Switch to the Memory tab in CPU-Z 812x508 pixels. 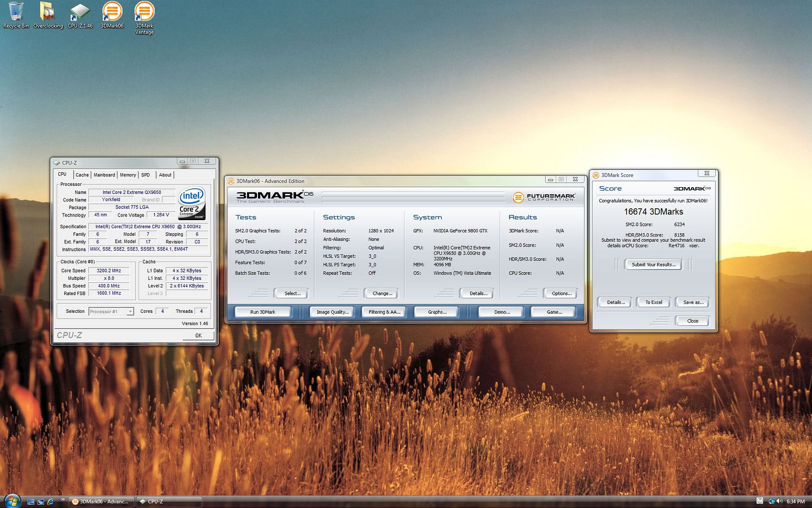[128, 175]
